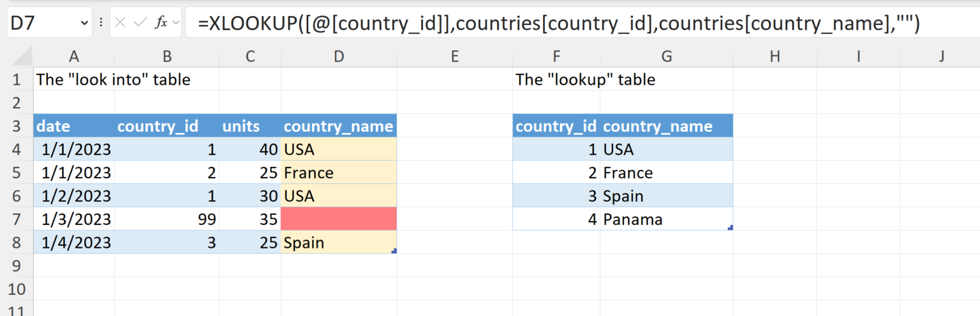Click the units table header cell

(x=249, y=126)
